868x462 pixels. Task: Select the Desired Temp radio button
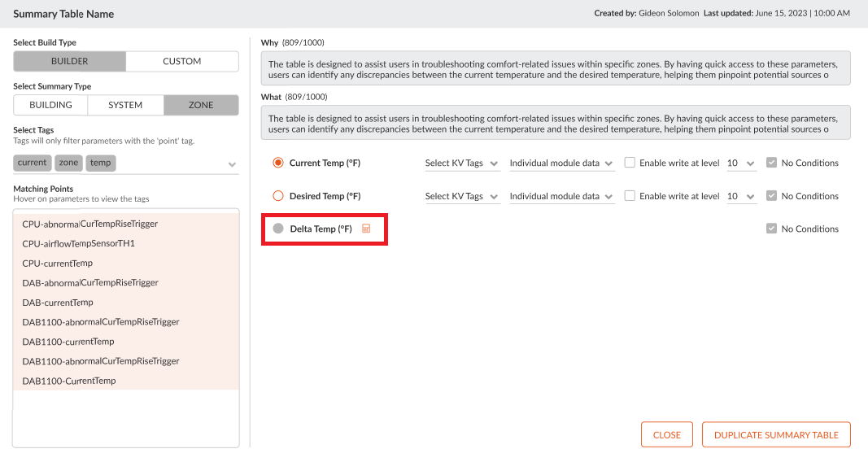[278, 196]
